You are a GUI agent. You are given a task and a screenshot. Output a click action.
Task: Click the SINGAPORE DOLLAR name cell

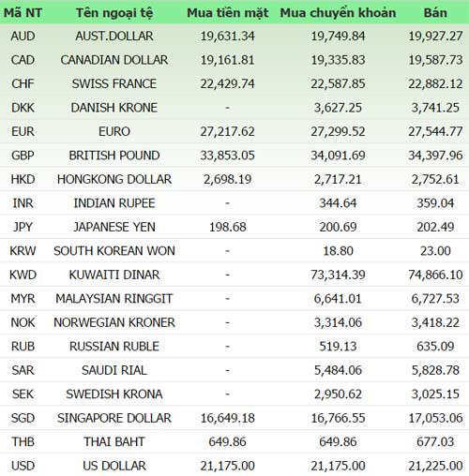[x=114, y=418]
